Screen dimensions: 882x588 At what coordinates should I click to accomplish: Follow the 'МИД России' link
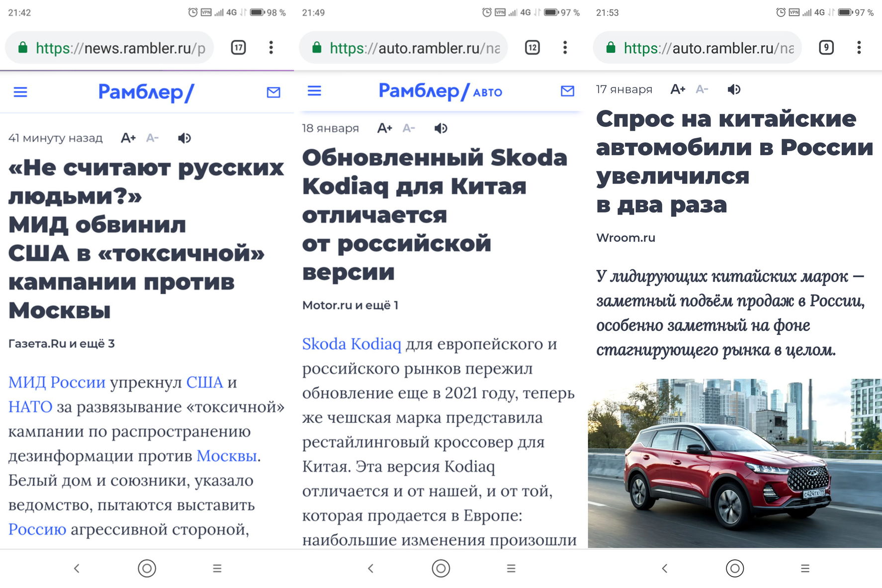pos(57,382)
